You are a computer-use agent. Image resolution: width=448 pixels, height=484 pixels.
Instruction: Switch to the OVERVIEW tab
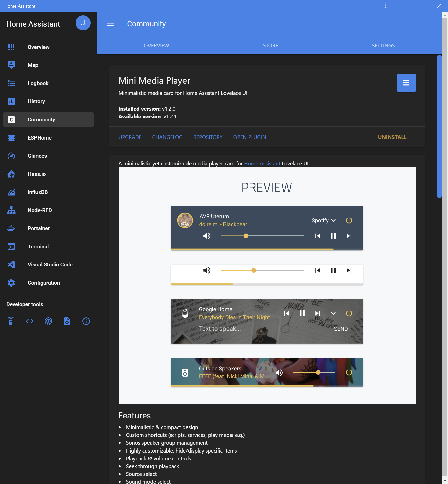[x=156, y=46]
